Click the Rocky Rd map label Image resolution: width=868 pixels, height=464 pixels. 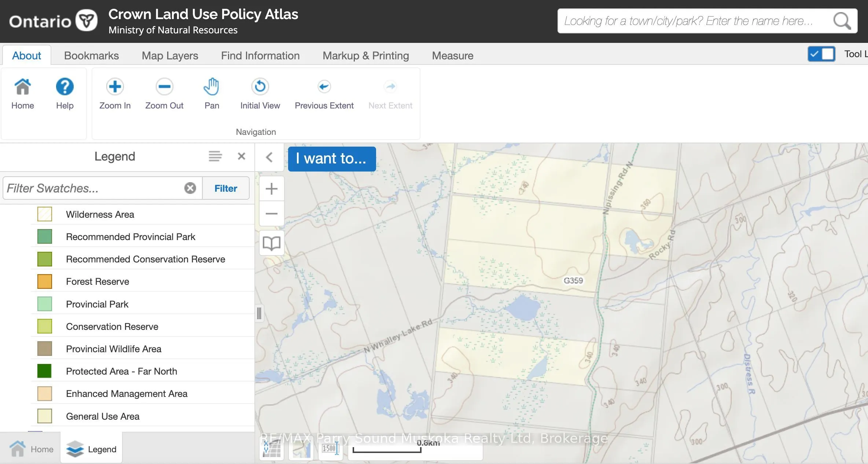(x=662, y=245)
